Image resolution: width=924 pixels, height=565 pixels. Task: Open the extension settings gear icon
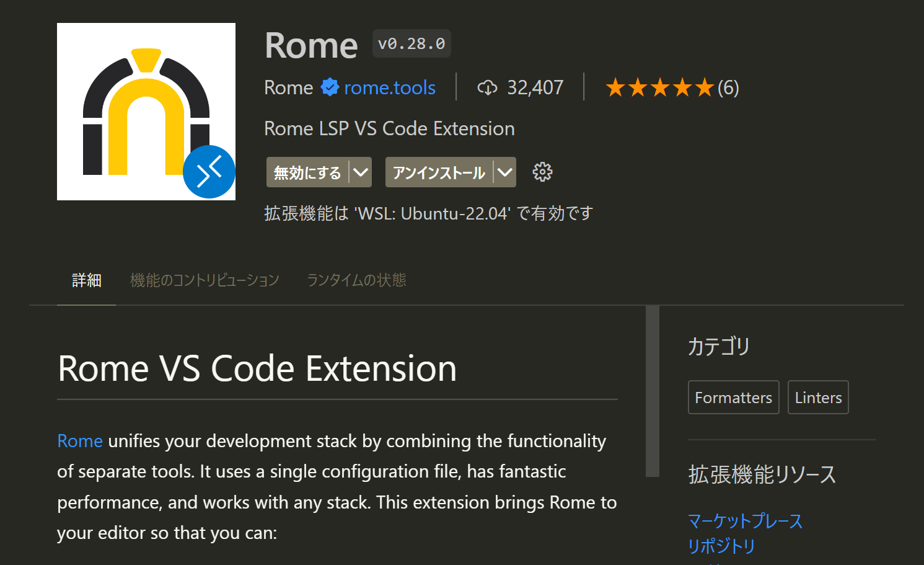pos(542,172)
